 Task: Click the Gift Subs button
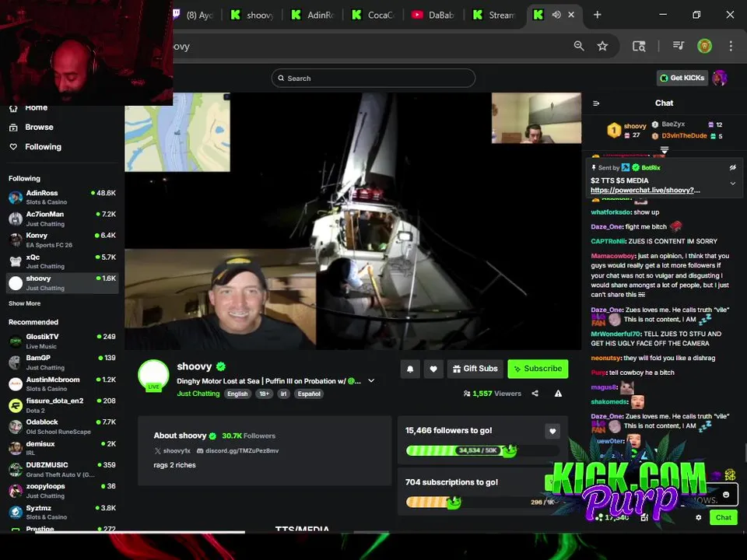point(475,369)
